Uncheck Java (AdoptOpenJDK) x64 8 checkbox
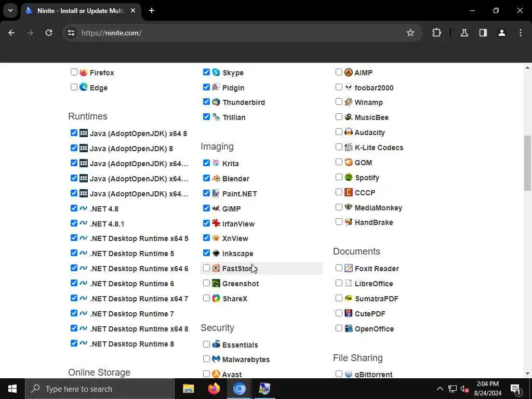Viewport: 532px width, 399px height. coord(74,132)
